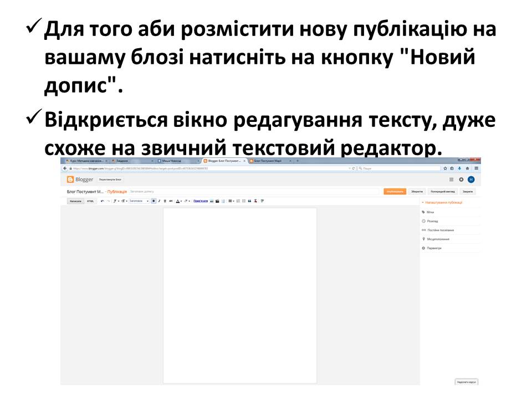Image resolution: width=532 pixels, height=399 pixels.
Task: Switch editor to HTML mode
Action: tap(91, 201)
